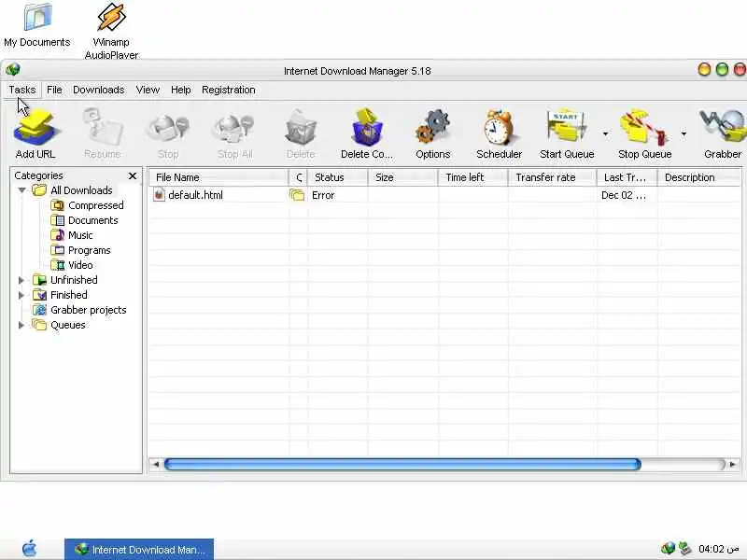Click the Q column header
The width and height of the screenshot is (747, 560).
point(298,177)
